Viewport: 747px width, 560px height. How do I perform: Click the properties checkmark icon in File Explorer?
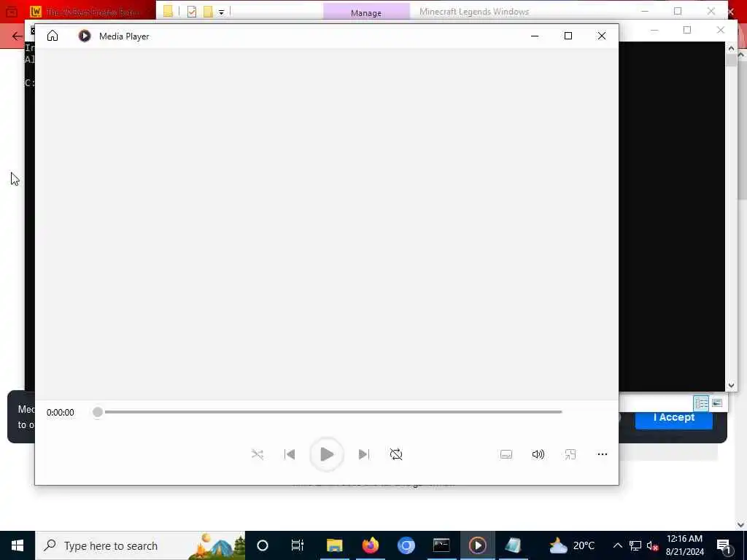click(192, 12)
